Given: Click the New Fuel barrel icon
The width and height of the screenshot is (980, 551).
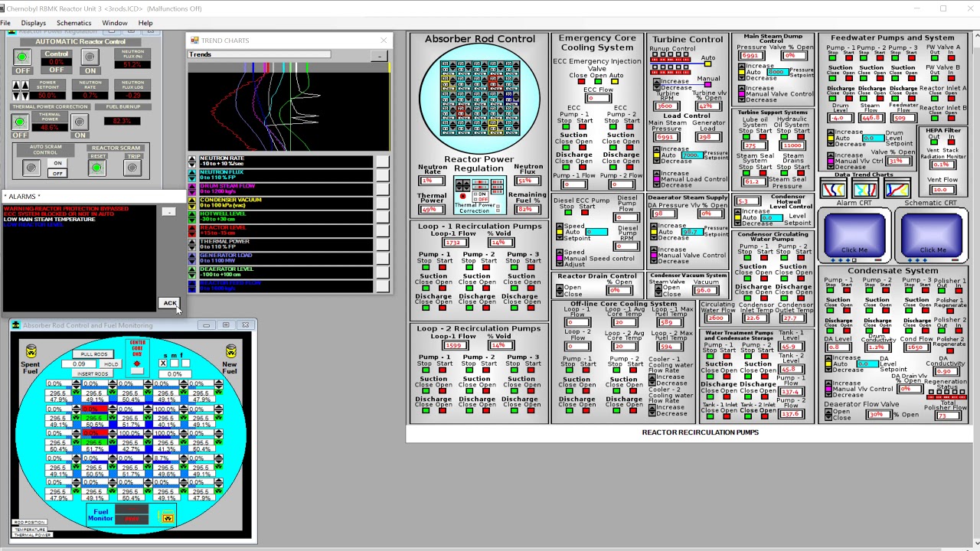Looking at the screenshot, I should coord(230,351).
